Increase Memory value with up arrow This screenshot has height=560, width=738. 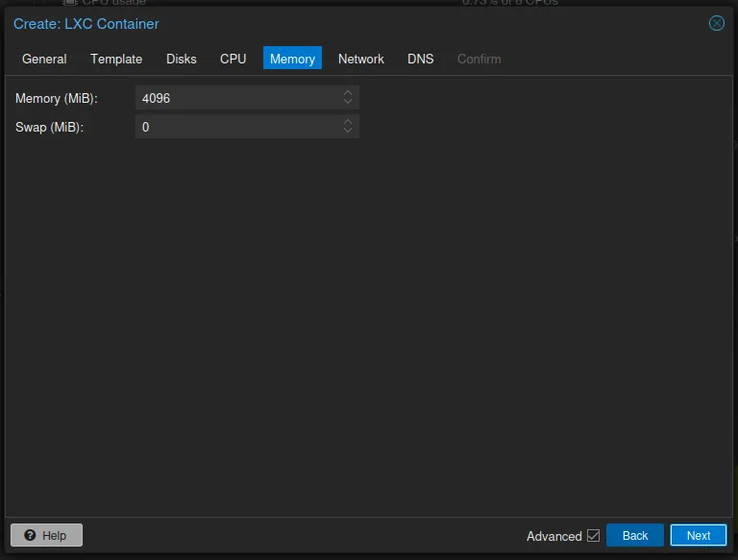pyautogui.click(x=348, y=93)
